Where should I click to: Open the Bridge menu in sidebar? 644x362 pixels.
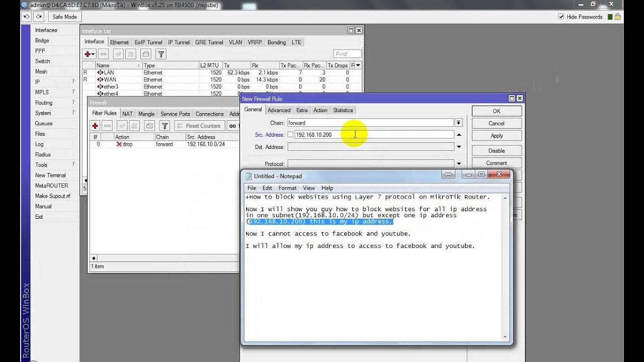(42, 40)
